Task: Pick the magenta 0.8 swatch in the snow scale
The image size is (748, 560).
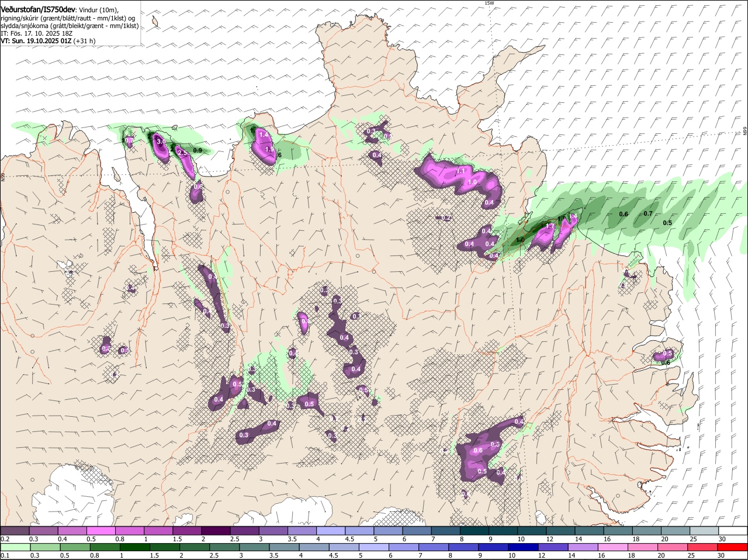Action: tap(130, 531)
